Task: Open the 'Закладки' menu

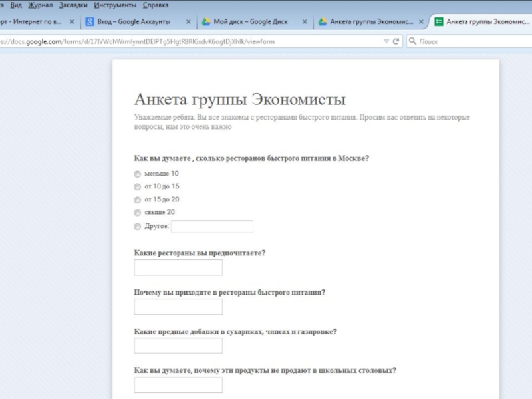Action: click(73, 5)
